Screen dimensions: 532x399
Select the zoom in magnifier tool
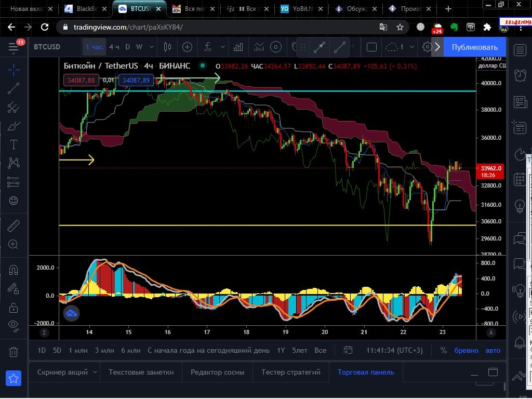(14, 244)
